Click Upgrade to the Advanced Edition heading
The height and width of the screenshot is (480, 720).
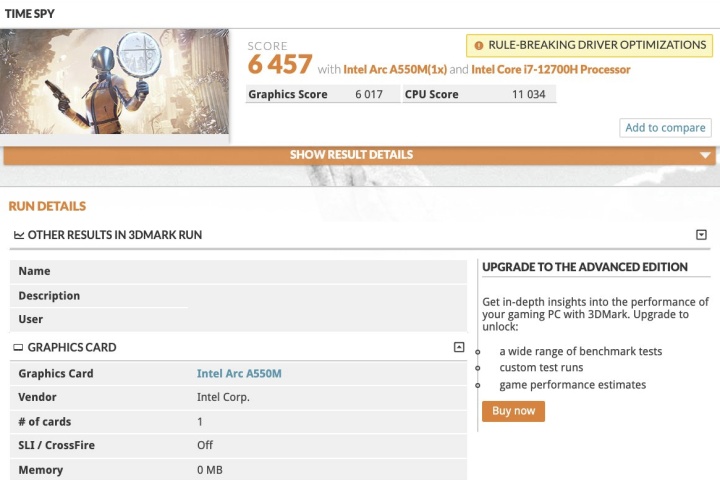585,267
